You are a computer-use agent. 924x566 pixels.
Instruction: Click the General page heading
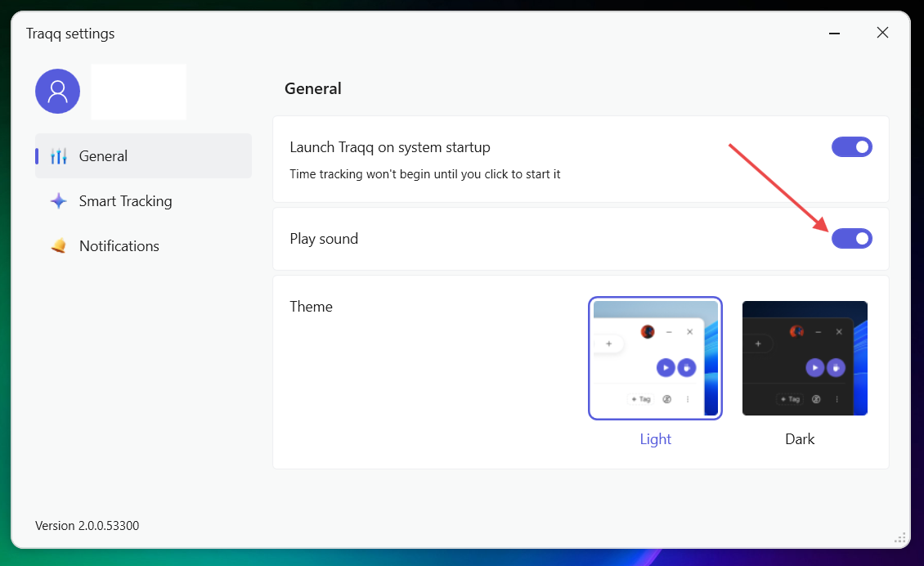click(313, 88)
